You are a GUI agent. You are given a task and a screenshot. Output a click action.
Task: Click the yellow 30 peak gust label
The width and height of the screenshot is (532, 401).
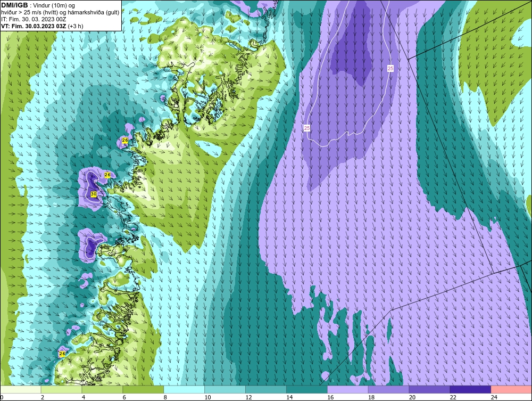coord(94,194)
